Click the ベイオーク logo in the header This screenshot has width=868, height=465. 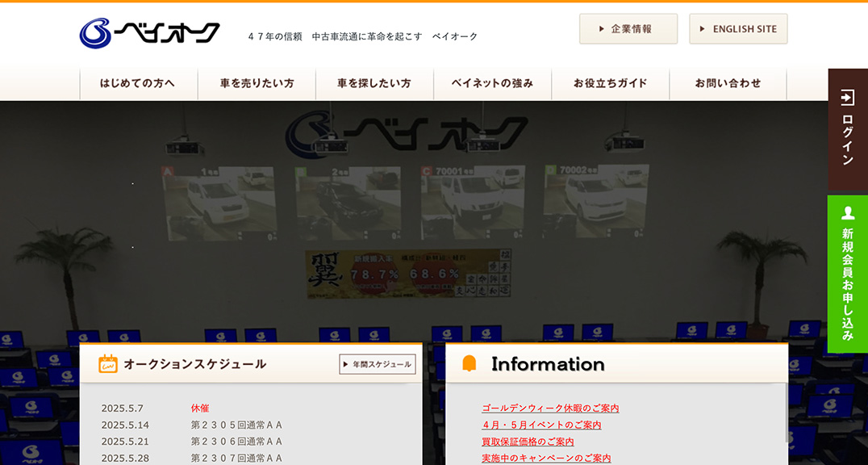[149, 33]
